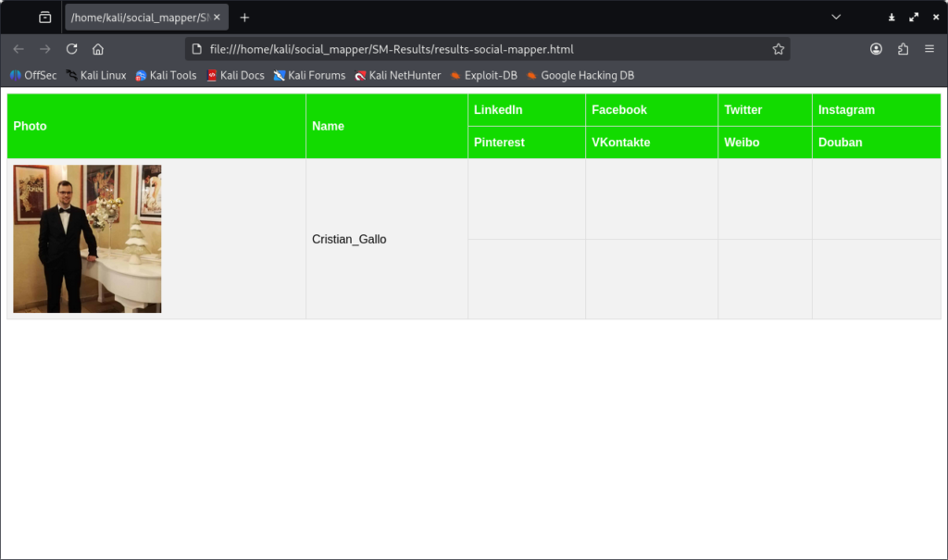Open the hamburger application menu
This screenshot has height=560, width=948.
pos(929,49)
